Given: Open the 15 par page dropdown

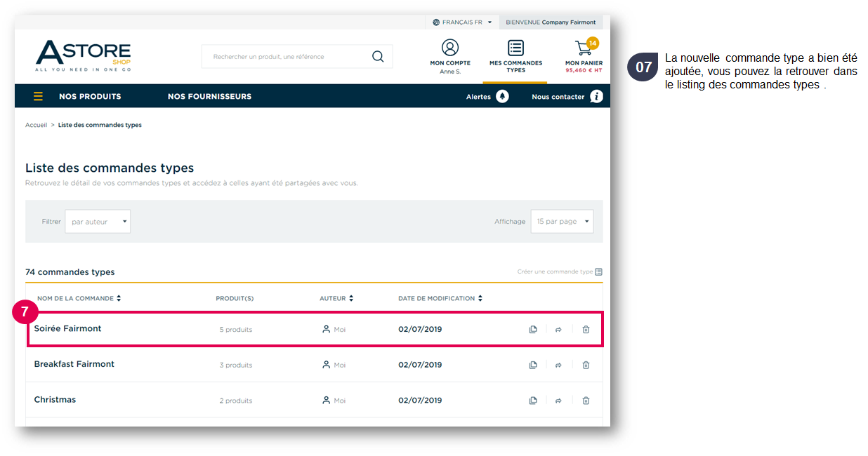Looking at the screenshot, I should click(562, 222).
